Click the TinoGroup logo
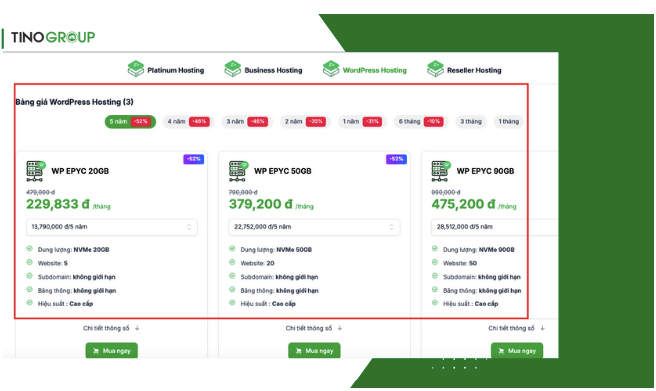Image resolution: width=656 pixels, height=391 pixels. tap(53, 37)
